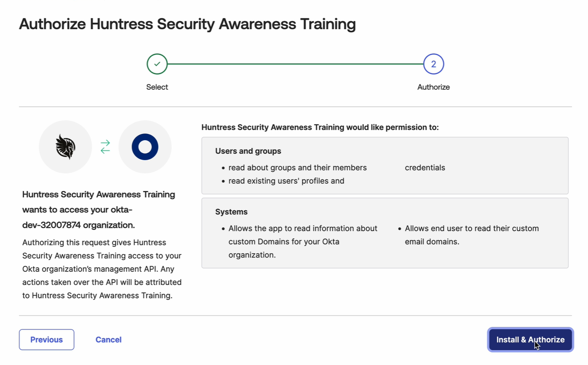This screenshot has height=365, width=588.
Task: Click the Okta blue ring logo
Action: click(x=145, y=147)
